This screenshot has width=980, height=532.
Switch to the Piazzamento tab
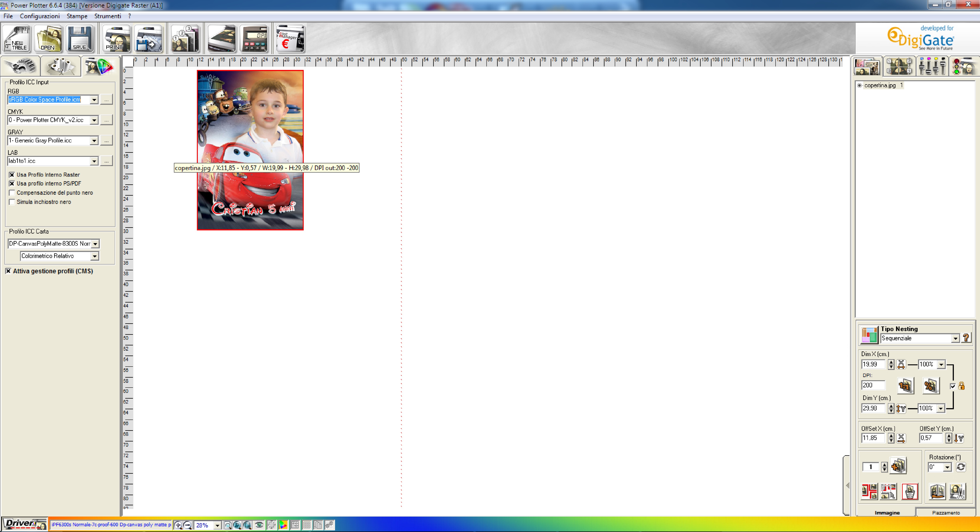point(946,513)
